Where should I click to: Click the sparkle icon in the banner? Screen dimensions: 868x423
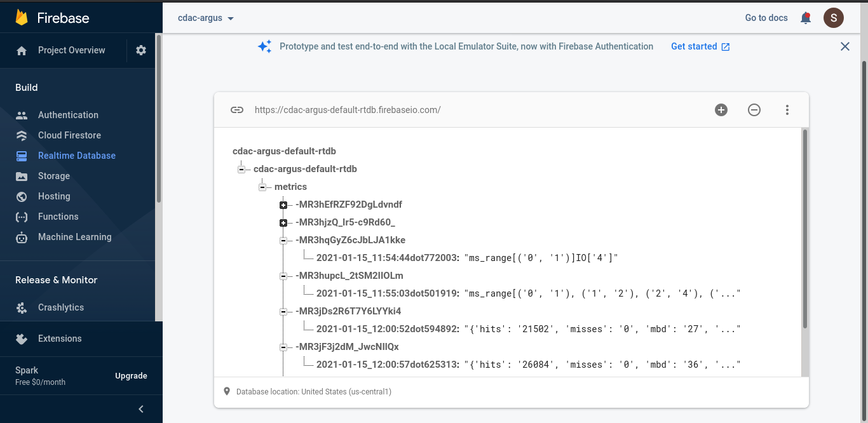click(x=264, y=46)
